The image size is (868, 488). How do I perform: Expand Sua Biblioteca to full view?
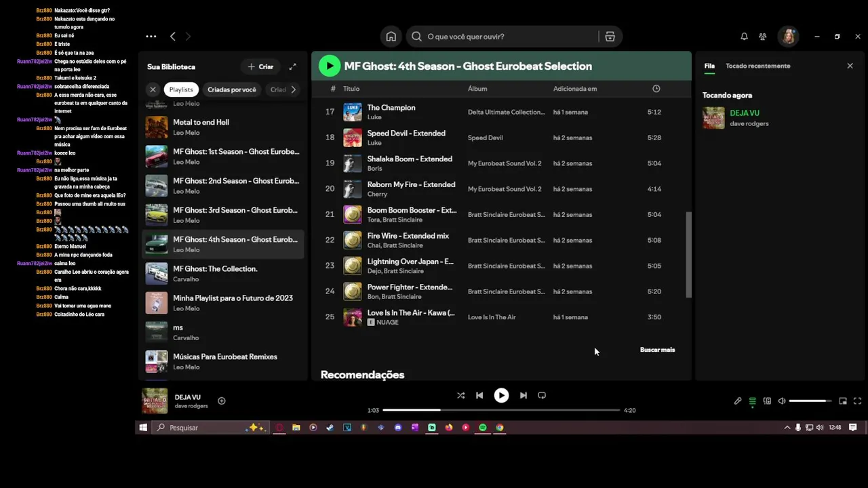[x=292, y=66]
